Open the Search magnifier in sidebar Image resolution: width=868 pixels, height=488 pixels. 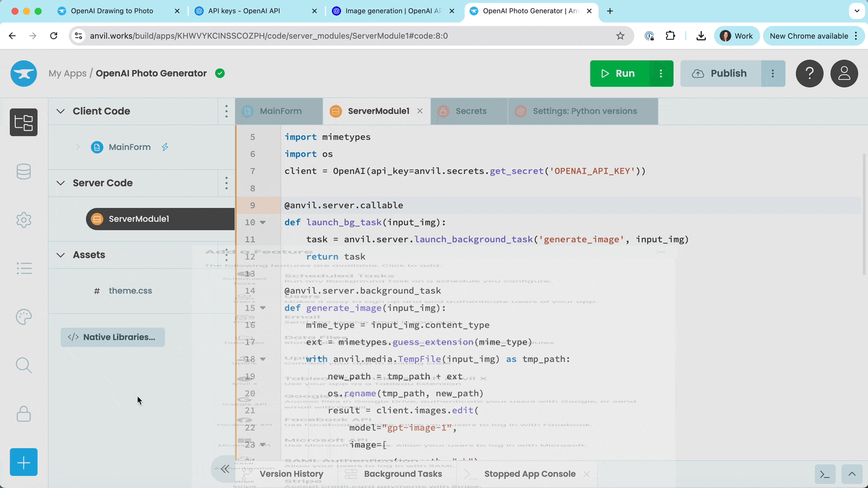24,365
